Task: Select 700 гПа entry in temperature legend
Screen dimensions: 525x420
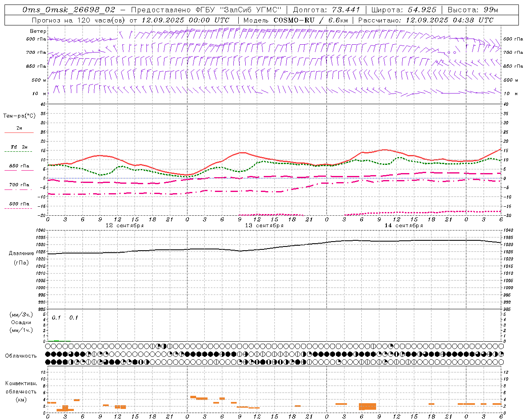Action: coord(19,185)
